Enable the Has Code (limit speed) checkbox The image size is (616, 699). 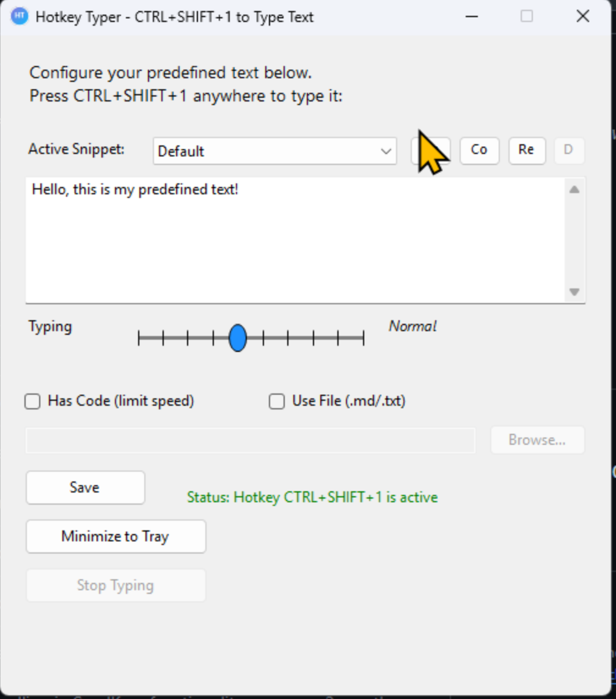(x=32, y=401)
